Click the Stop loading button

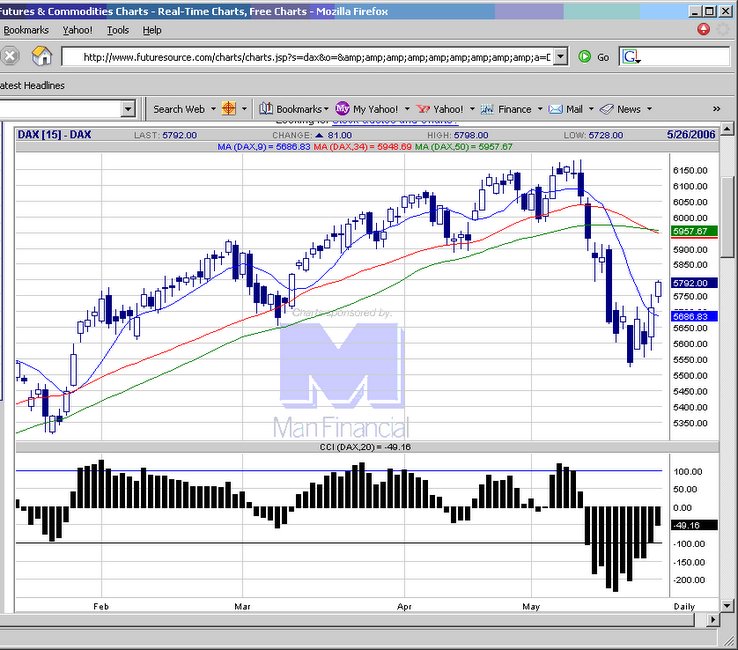click(9, 56)
